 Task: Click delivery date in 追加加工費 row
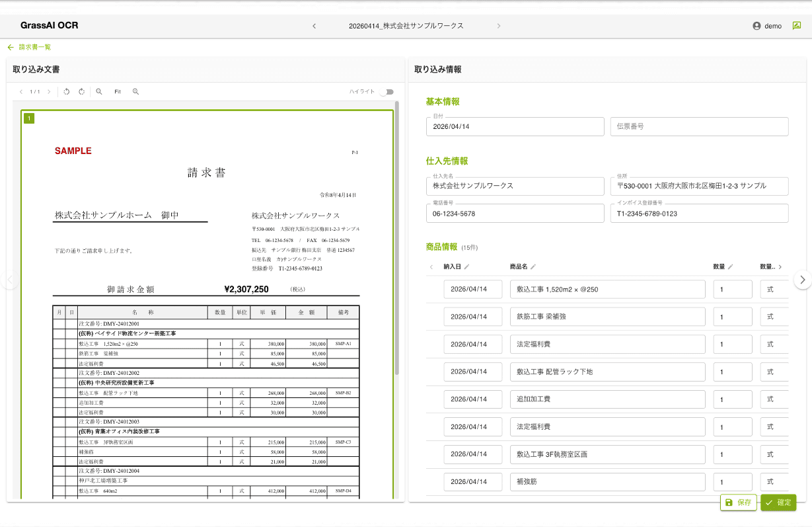tap(473, 399)
